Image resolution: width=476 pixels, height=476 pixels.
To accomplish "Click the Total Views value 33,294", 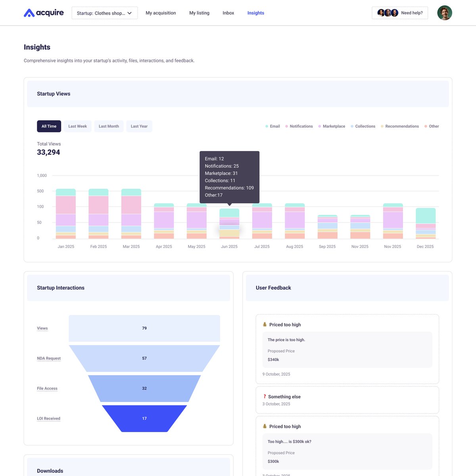I will 48,152.
